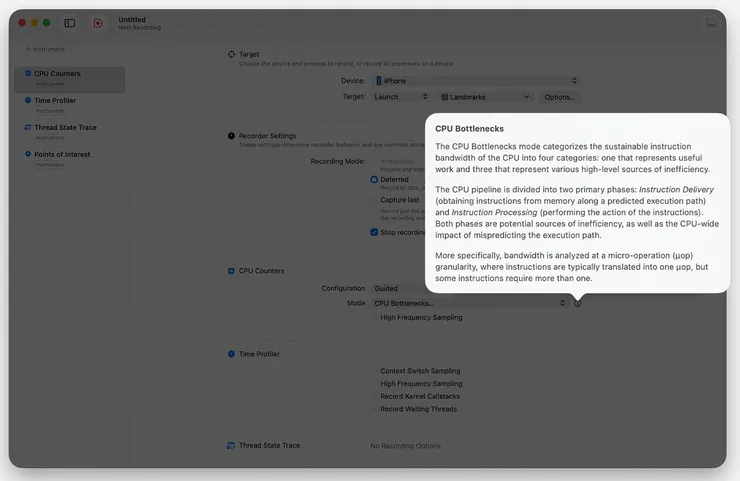Click the Instruction Delivery italic text
The height and width of the screenshot is (481, 740).
click(676, 189)
